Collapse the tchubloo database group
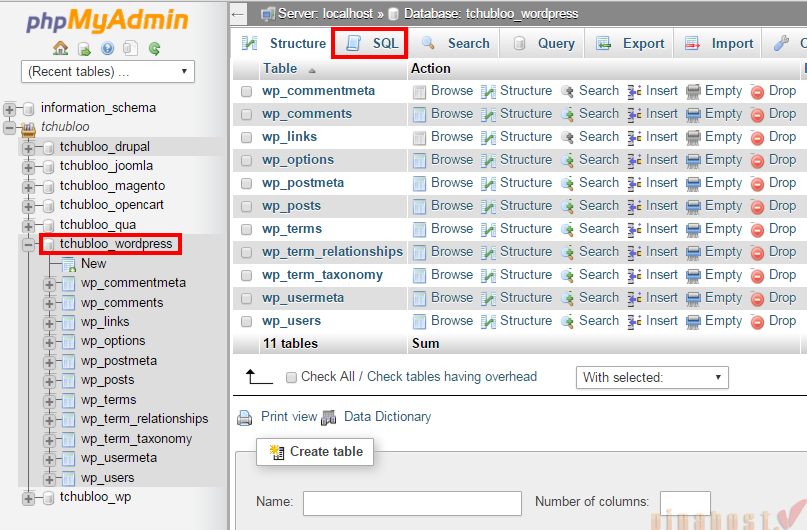The height and width of the screenshot is (530, 807). click(9, 127)
